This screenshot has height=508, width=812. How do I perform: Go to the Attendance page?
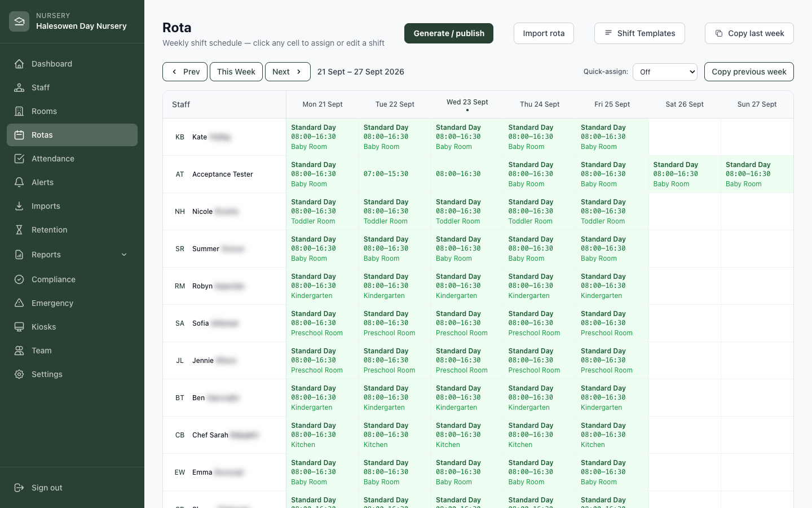(72, 159)
